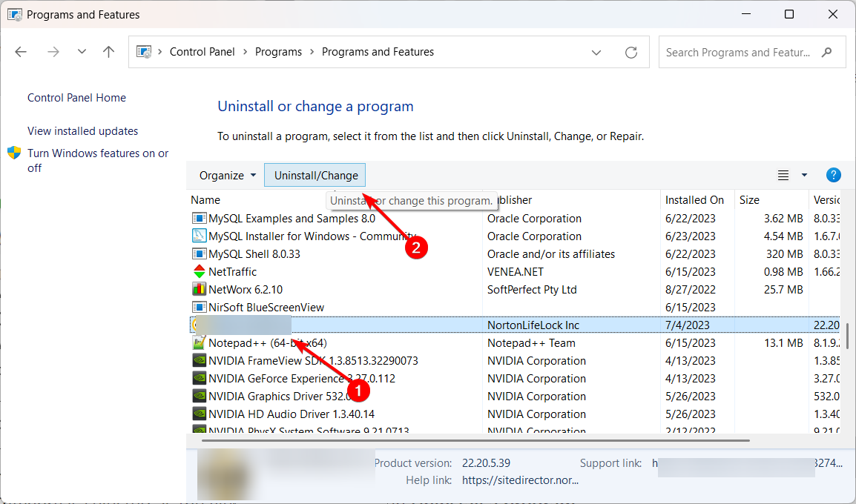Expand address bar history dropdown
The width and height of the screenshot is (856, 504).
click(596, 53)
